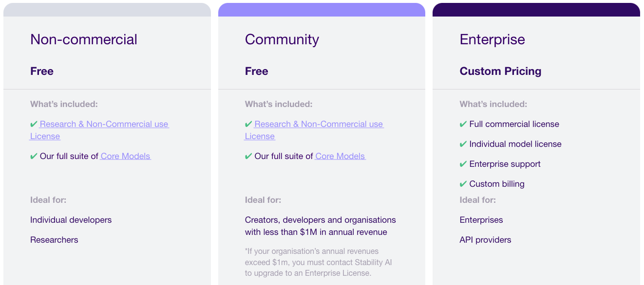Click the Enterprise License upgrade footnote text
Image resolution: width=644 pixels, height=285 pixels.
click(319, 262)
